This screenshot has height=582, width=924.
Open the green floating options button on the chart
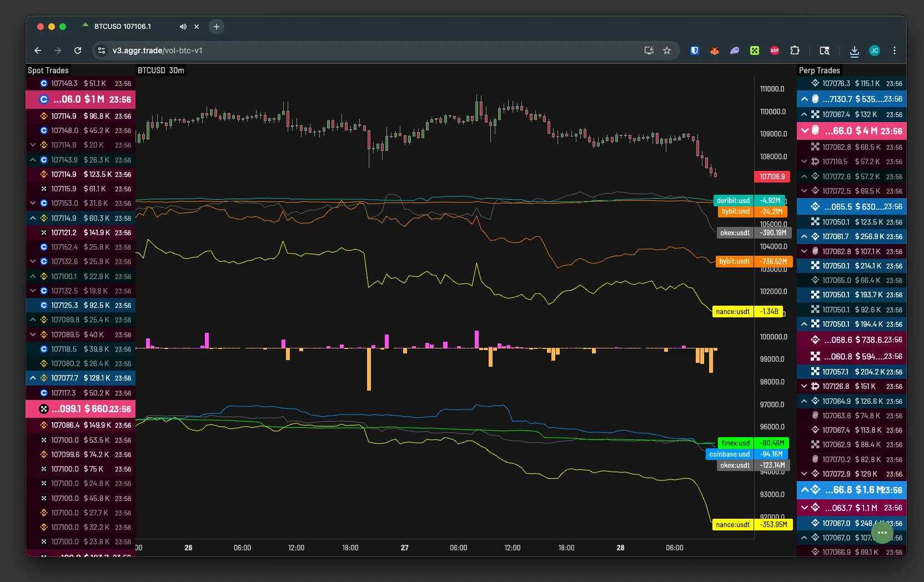click(881, 533)
